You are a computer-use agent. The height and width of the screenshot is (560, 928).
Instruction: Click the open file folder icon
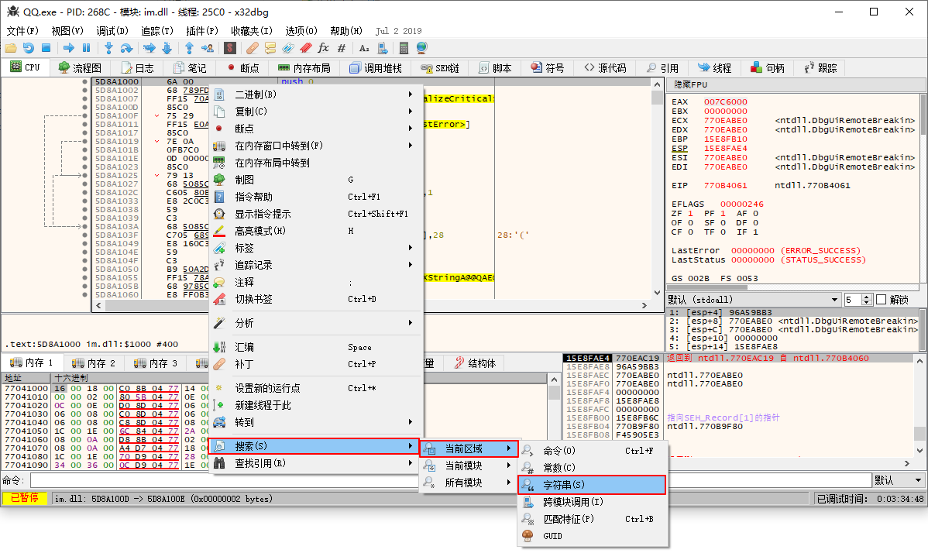point(11,48)
